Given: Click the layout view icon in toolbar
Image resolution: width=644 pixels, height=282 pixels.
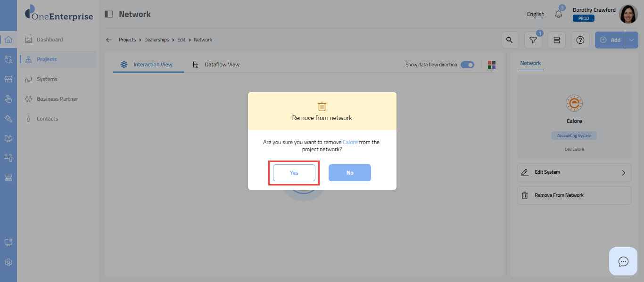Looking at the screenshot, I should point(556,40).
